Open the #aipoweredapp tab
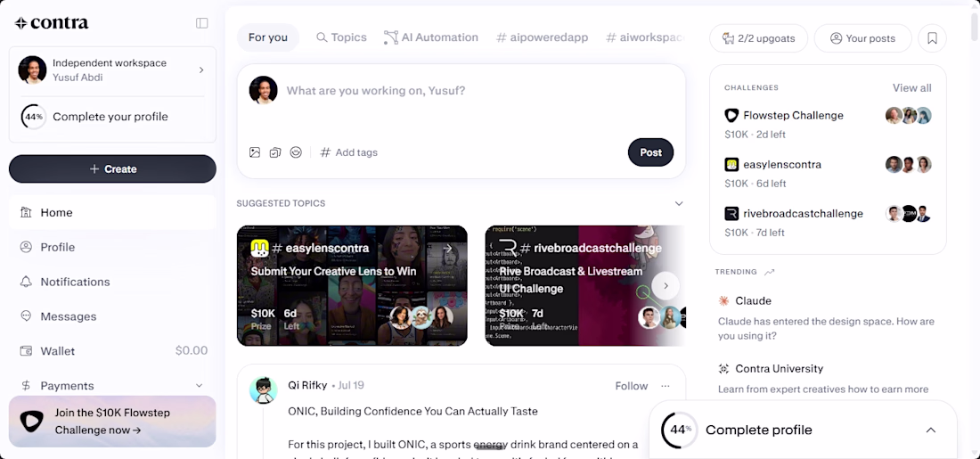 click(542, 37)
